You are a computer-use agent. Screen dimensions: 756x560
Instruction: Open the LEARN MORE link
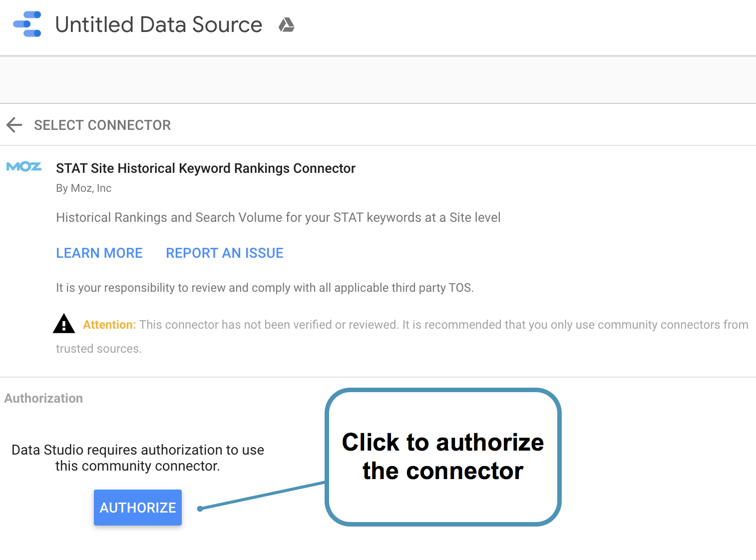99,253
